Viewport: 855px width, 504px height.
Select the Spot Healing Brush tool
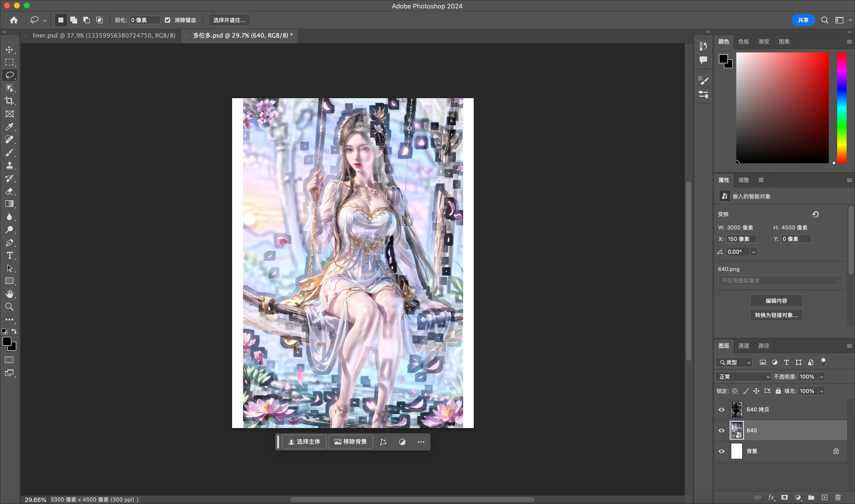coord(9,139)
